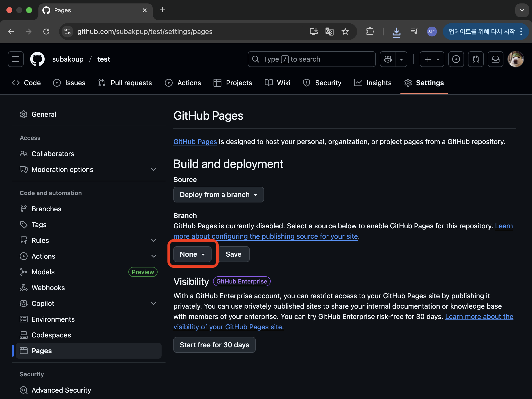Click Start free for 30 days button
Screen dimensions: 532x399
pyautogui.click(x=214, y=345)
